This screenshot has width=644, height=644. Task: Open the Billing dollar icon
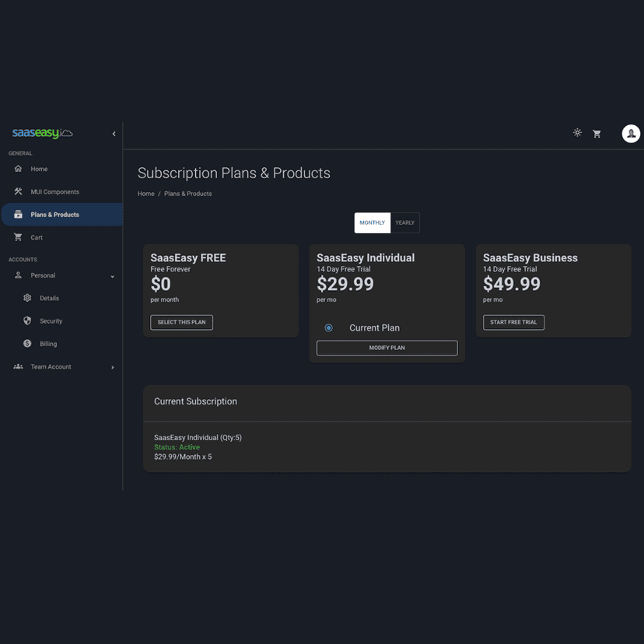pos(27,344)
